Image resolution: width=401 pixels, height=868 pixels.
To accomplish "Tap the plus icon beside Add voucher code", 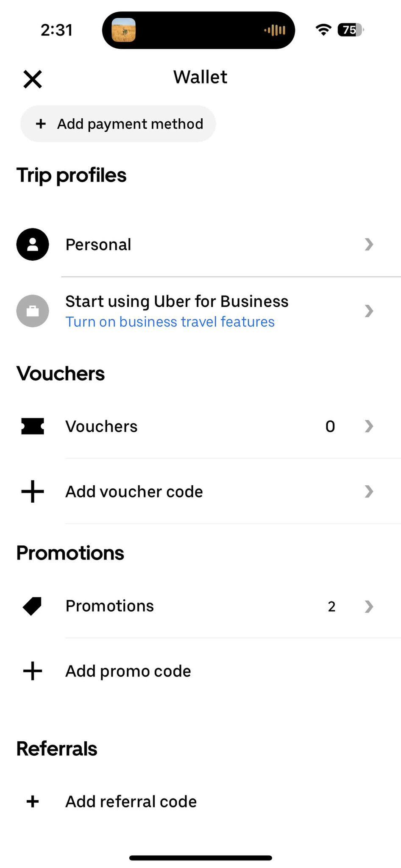I will pos(33,492).
